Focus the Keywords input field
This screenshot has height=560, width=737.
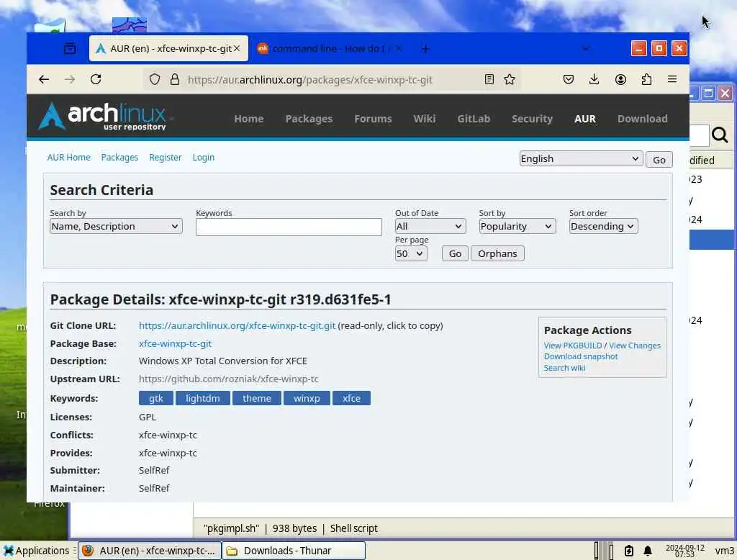[289, 227]
